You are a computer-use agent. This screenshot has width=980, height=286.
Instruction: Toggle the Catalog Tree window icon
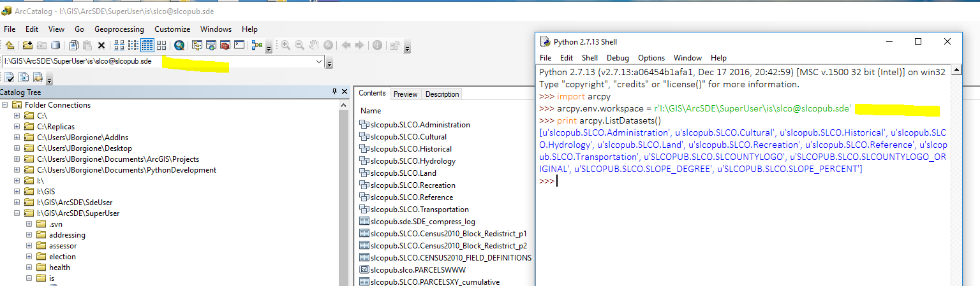(197, 45)
